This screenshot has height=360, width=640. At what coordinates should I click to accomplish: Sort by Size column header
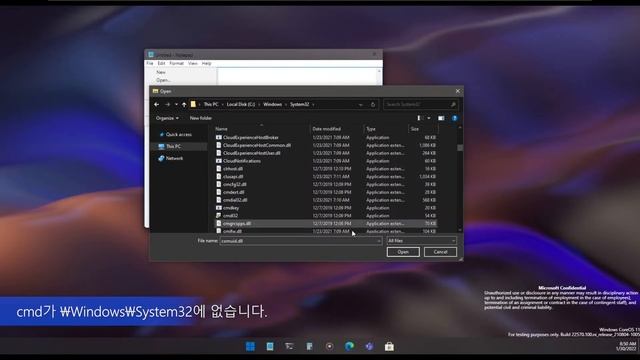415,129
